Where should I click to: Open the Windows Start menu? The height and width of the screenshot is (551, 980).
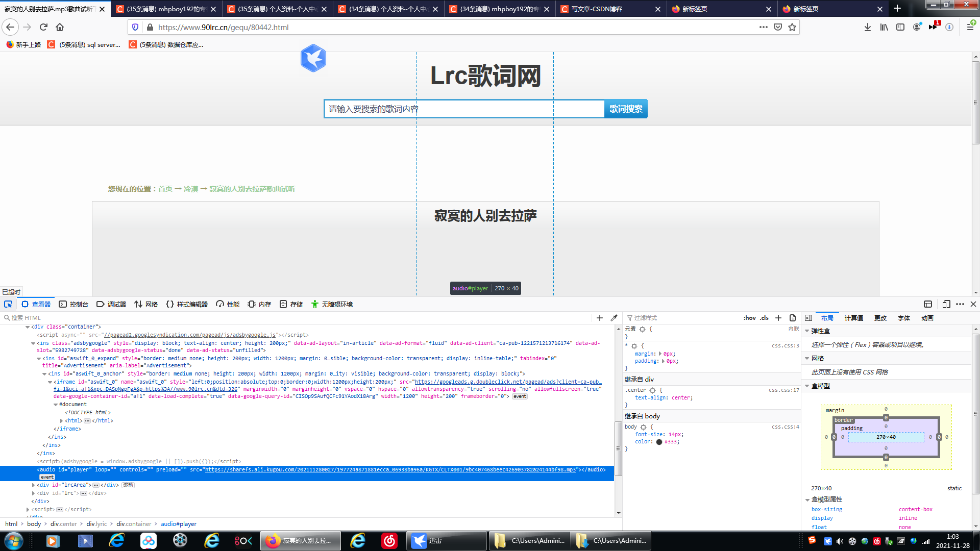13,541
